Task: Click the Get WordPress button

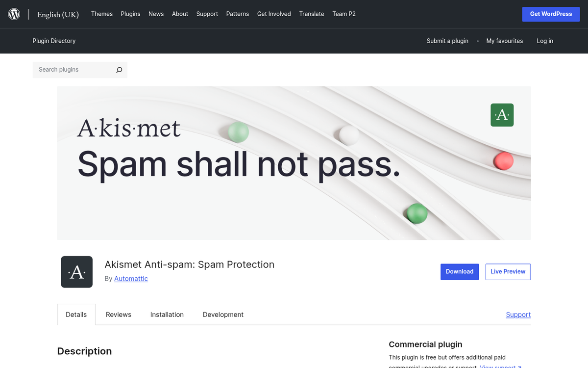Action: click(551, 14)
